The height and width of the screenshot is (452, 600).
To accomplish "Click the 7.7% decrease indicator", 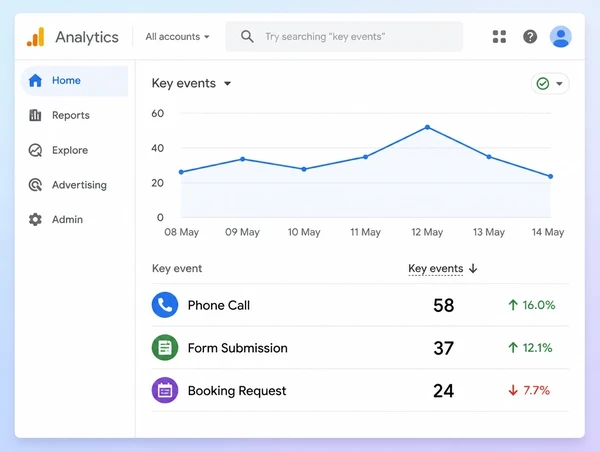I will coord(529,390).
